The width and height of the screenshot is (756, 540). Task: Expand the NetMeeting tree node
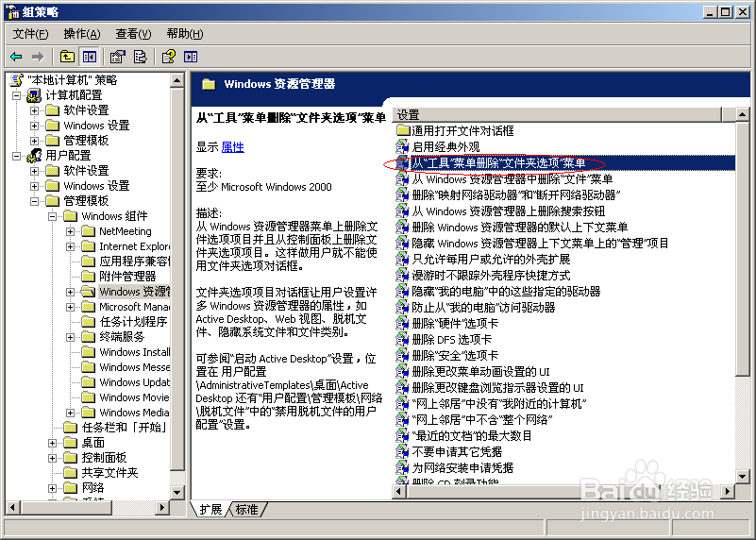pos(71,231)
